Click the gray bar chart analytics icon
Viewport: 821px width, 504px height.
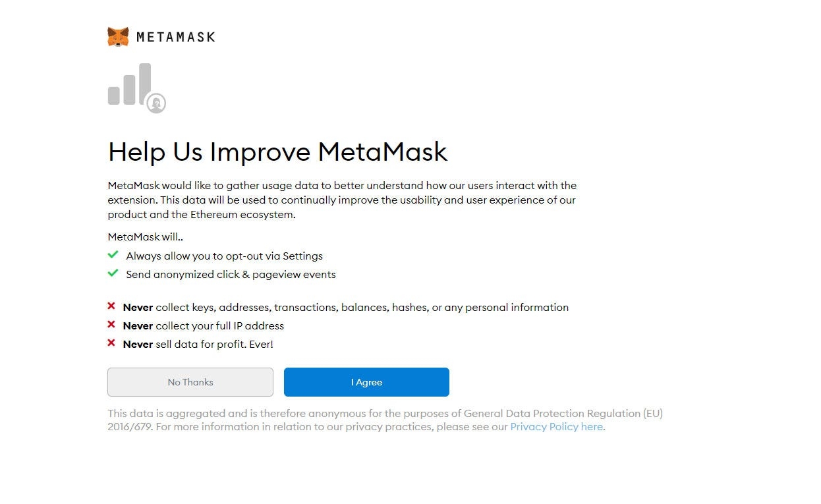130,85
